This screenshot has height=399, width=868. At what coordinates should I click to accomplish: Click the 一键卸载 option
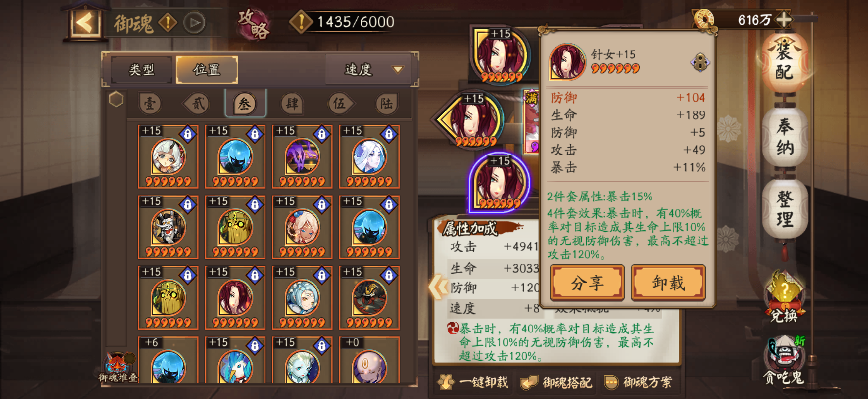coord(472,382)
